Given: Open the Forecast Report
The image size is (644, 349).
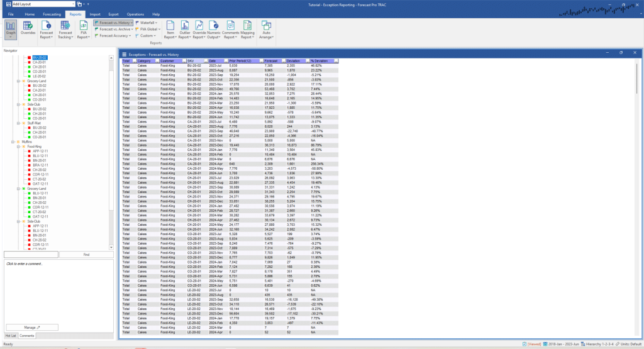Looking at the screenshot, I should [46, 30].
